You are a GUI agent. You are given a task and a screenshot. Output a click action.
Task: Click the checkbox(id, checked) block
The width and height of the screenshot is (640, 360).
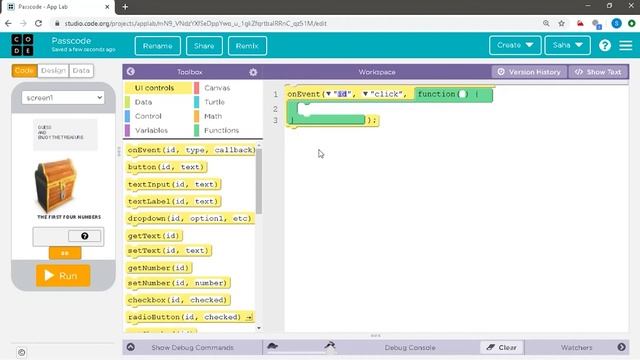(x=178, y=300)
